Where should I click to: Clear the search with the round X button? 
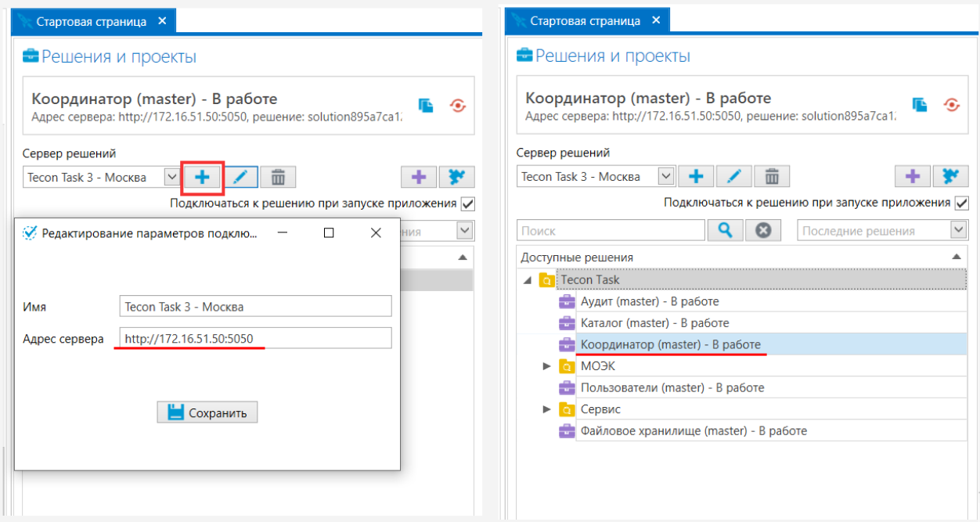coord(763,230)
